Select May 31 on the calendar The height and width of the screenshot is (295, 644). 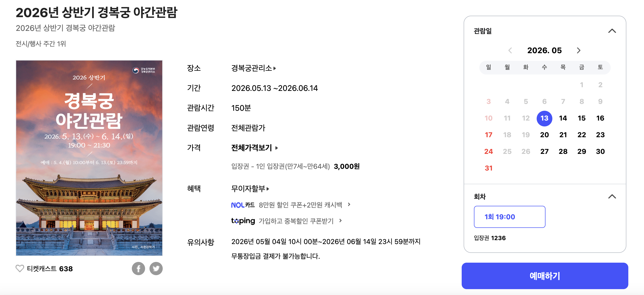pos(488,168)
